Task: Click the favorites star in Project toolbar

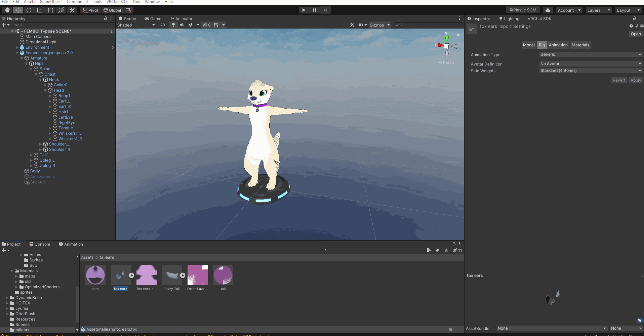Action: click(446, 250)
